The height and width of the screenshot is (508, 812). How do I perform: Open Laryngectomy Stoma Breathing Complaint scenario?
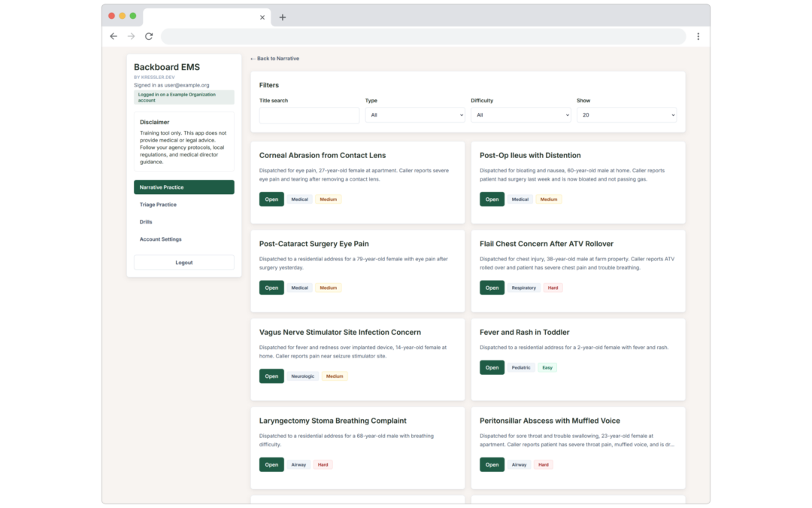271,465
